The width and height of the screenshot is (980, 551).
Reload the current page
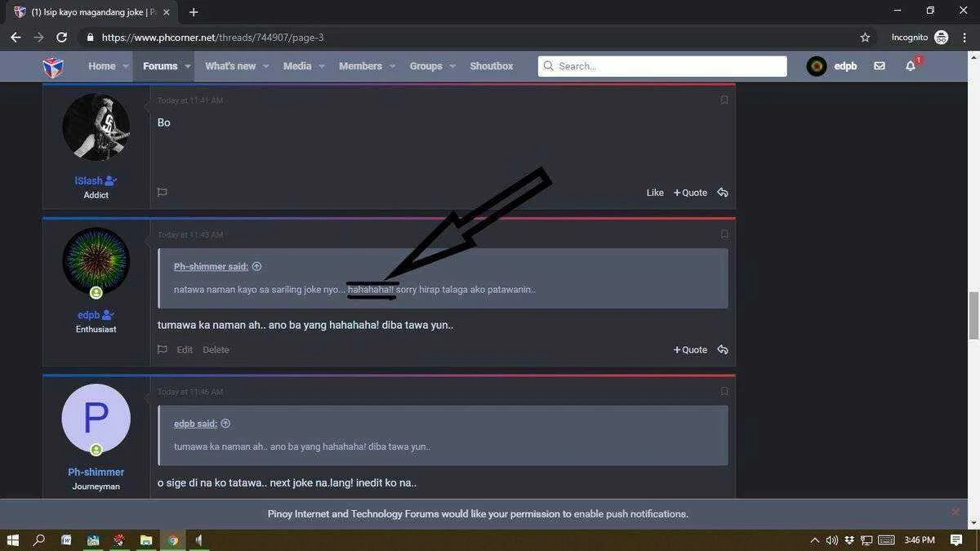pos(61,38)
